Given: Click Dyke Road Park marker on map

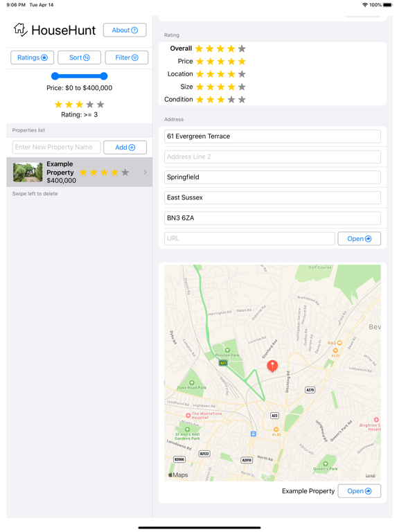Looking at the screenshot, I should pyautogui.click(x=192, y=382).
